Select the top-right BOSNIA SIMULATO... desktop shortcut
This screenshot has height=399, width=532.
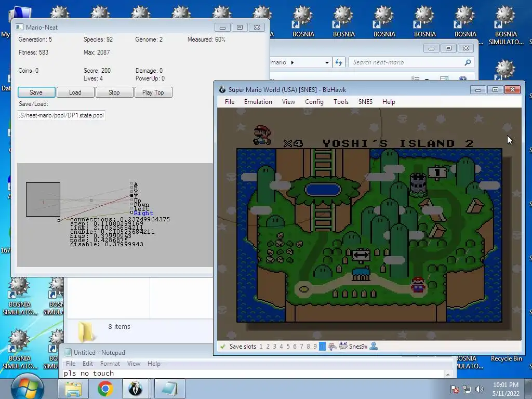click(506, 26)
